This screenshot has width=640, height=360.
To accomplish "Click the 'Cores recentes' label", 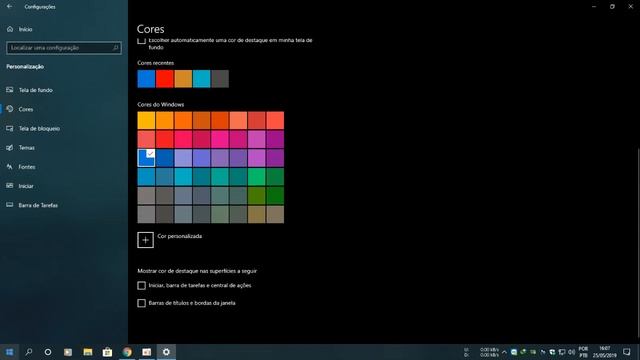I will [156, 63].
